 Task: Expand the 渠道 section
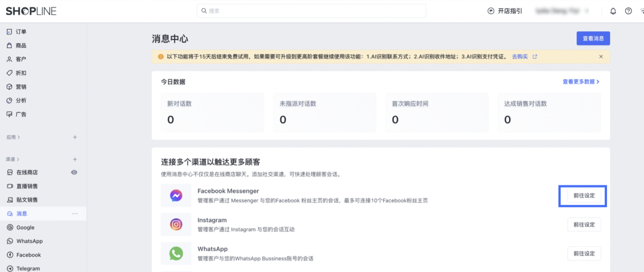(x=13, y=159)
